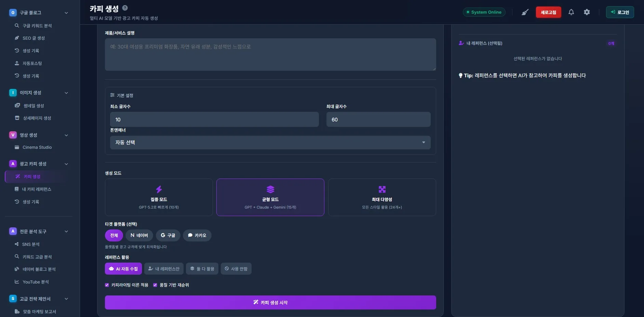Click the 고급 전략 제안서 S badge icon

click(x=13, y=299)
